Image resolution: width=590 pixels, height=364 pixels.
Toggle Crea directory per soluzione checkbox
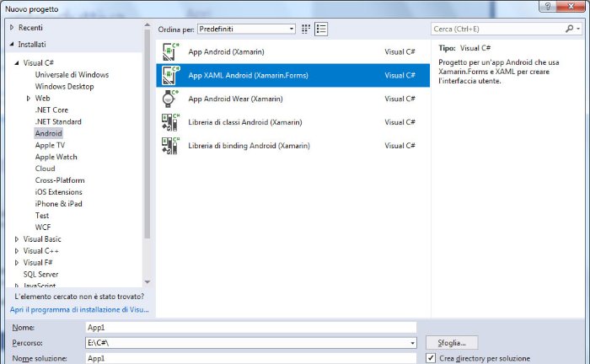pyautogui.click(x=431, y=358)
